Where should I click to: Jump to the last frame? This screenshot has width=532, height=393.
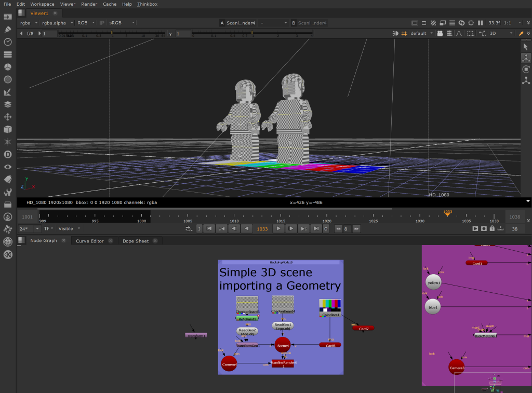316,228
